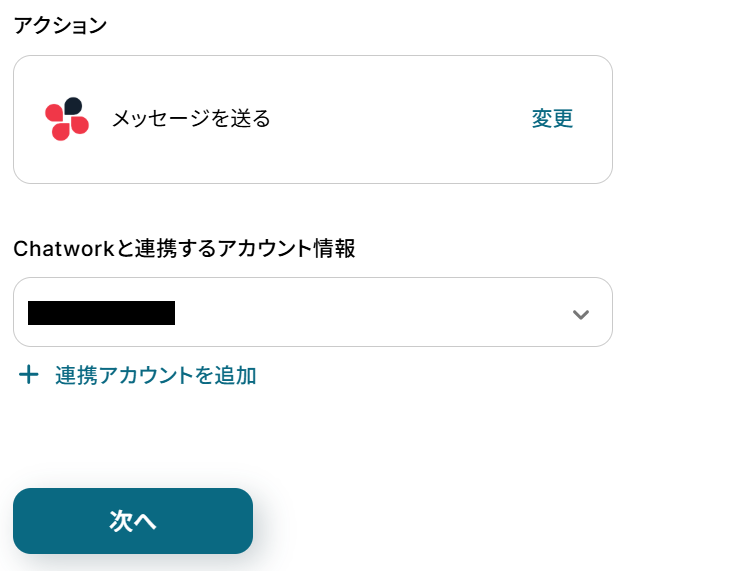Click the アクション section heading
The height and width of the screenshot is (571, 732).
pos(59,25)
